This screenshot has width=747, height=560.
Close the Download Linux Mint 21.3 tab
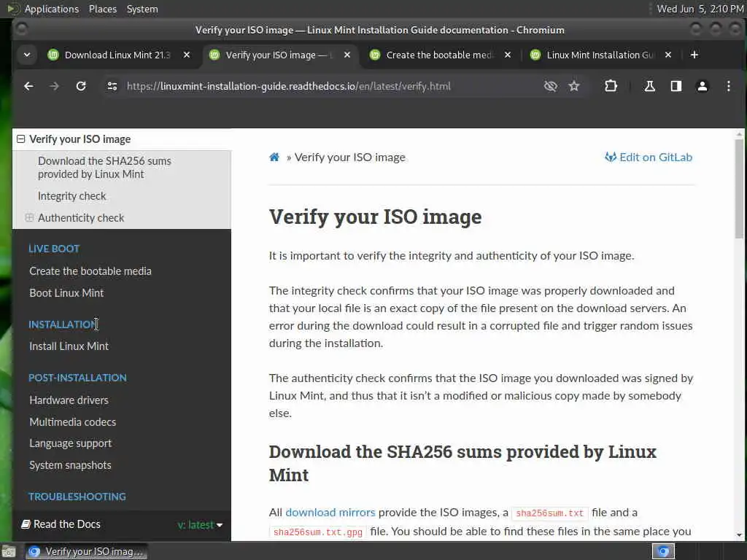tap(187, 55)
